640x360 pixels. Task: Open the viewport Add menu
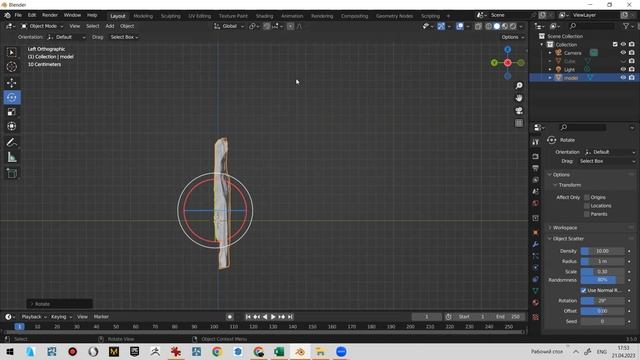click(x=110, y=26)
